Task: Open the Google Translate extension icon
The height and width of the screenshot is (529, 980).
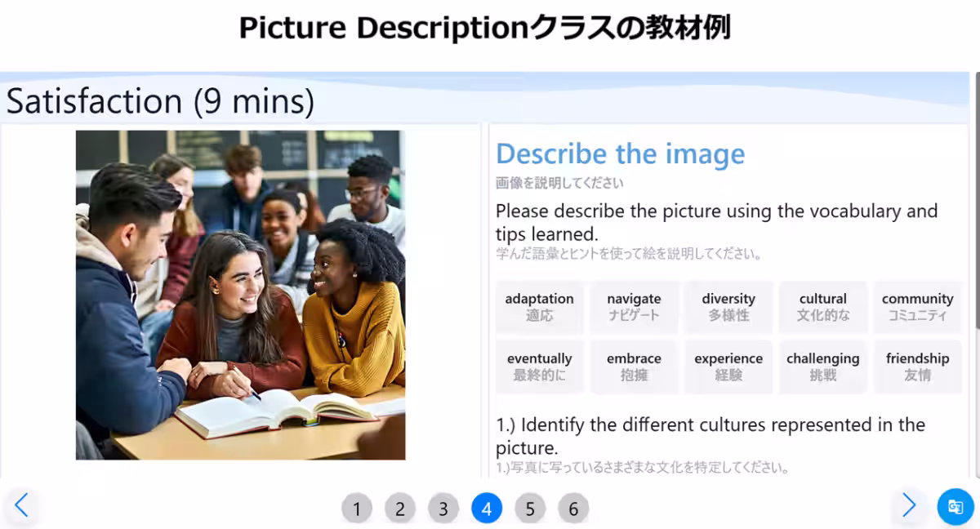Action: pyautogui.click(x=955, y=507)
